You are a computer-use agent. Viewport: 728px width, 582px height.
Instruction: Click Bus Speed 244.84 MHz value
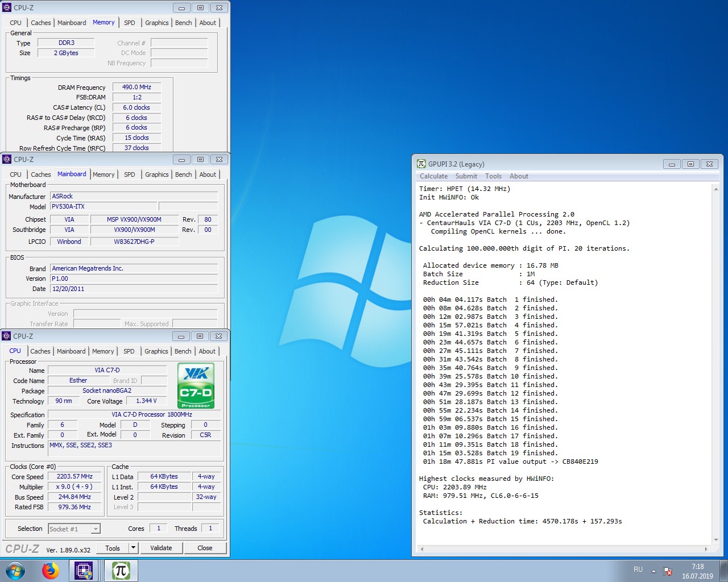coord(75,497)
